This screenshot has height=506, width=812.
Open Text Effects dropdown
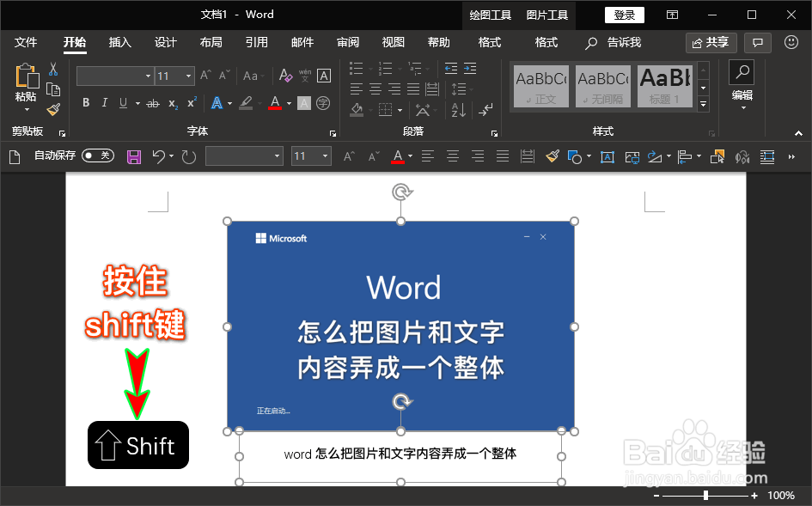point(229,103)
